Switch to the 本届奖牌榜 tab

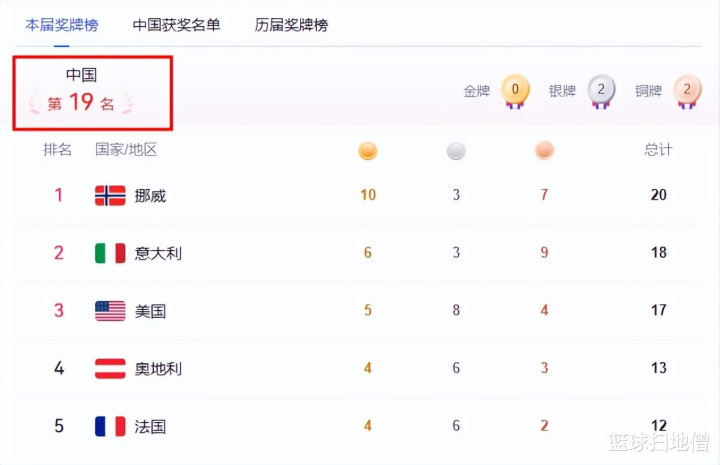(x=62, y=25)
